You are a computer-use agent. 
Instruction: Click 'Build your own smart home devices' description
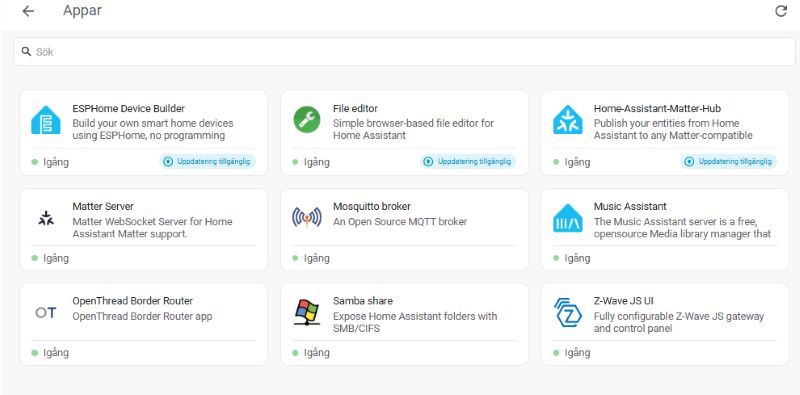point(153,129)
